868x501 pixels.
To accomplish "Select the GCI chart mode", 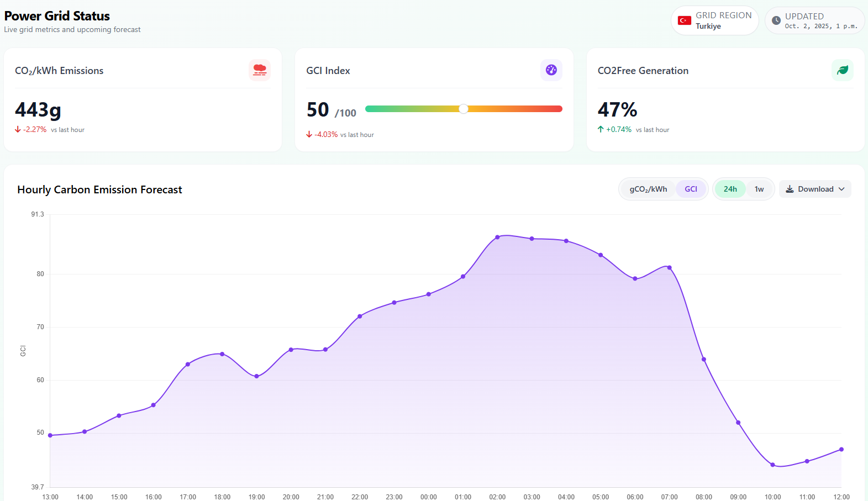I will pyautogui.click(x=691, y=189).
